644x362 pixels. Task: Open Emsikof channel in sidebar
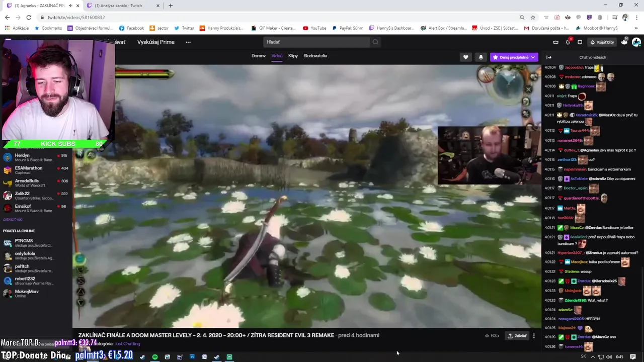pyautogui.click(x=36, y=208)
